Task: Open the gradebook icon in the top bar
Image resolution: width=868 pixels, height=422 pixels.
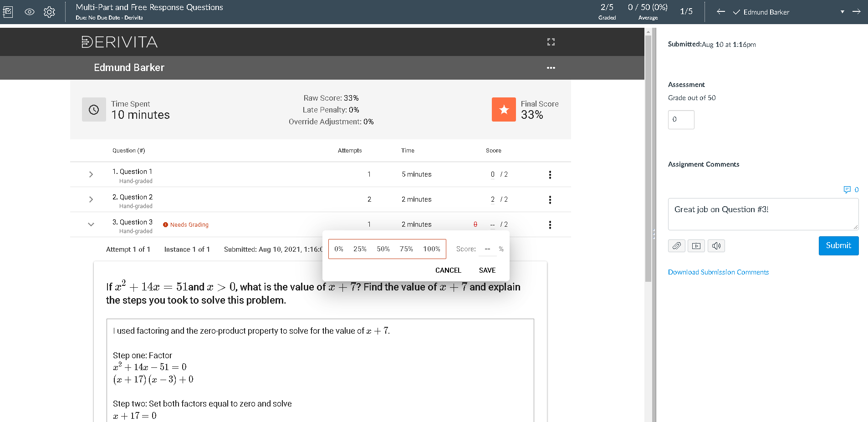Action: [x=8, y=12]
